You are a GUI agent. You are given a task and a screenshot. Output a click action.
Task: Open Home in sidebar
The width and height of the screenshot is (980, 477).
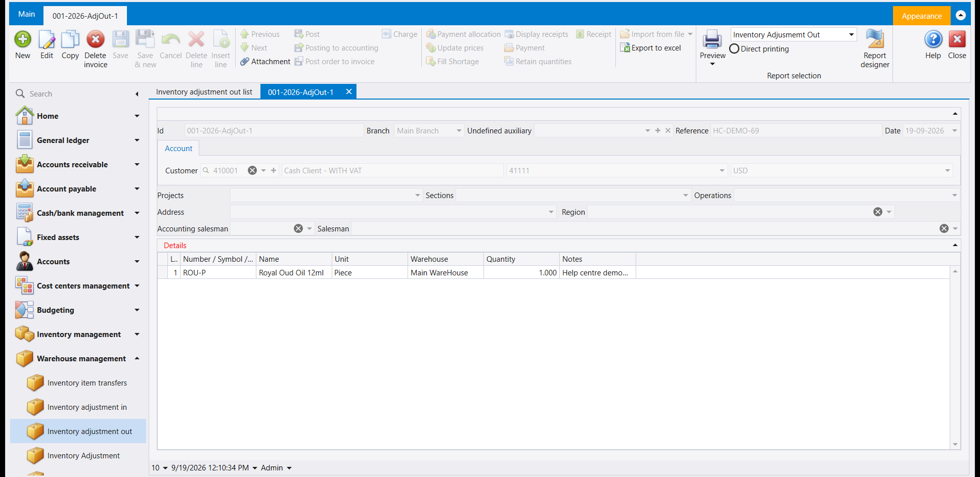pos(77,116)
